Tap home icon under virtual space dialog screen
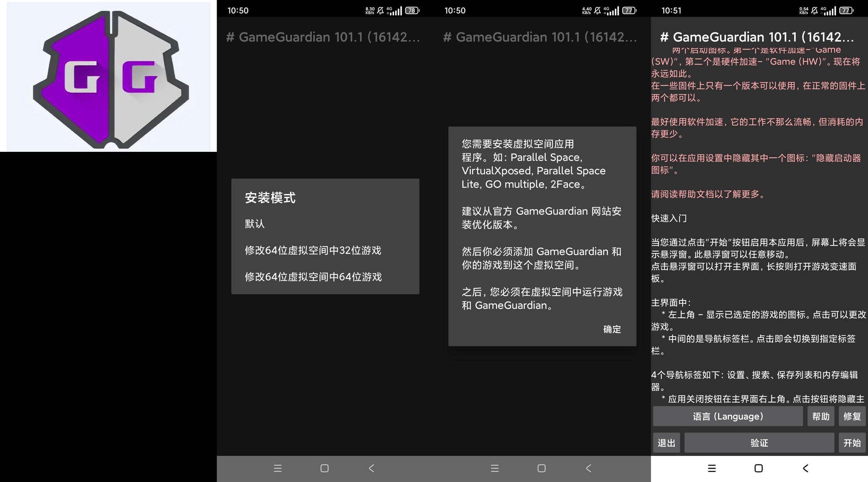Image resolution: width=868 pixels, height=482 pixels. tap(542, 468)
